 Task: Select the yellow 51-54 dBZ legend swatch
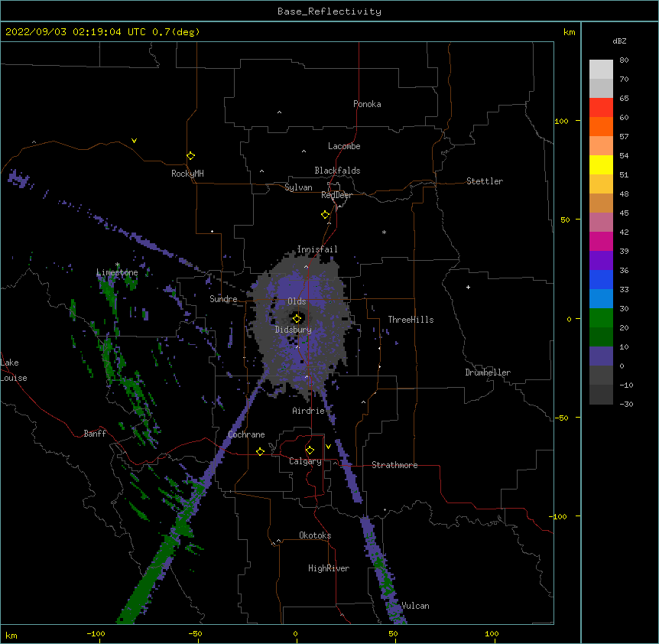click(x=601, y=164)
